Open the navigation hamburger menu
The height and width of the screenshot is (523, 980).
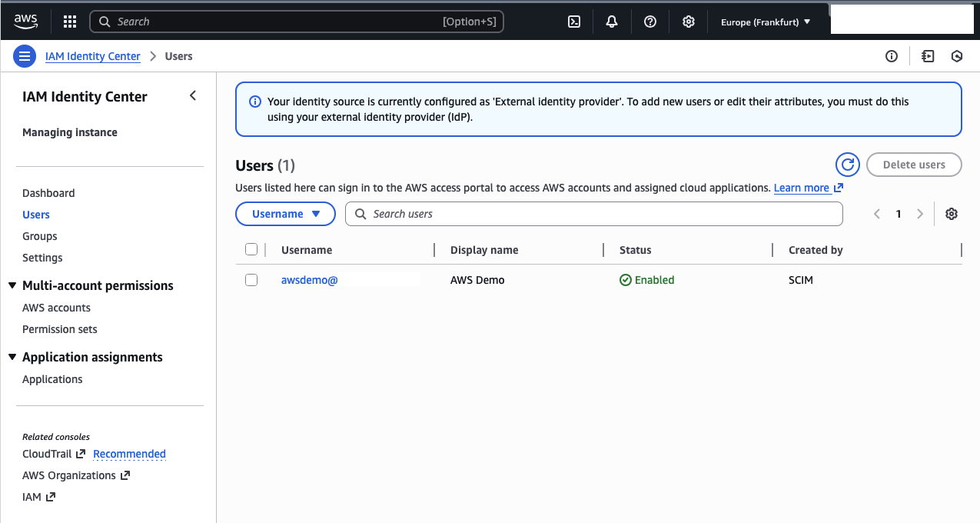(x=24, y=55)
